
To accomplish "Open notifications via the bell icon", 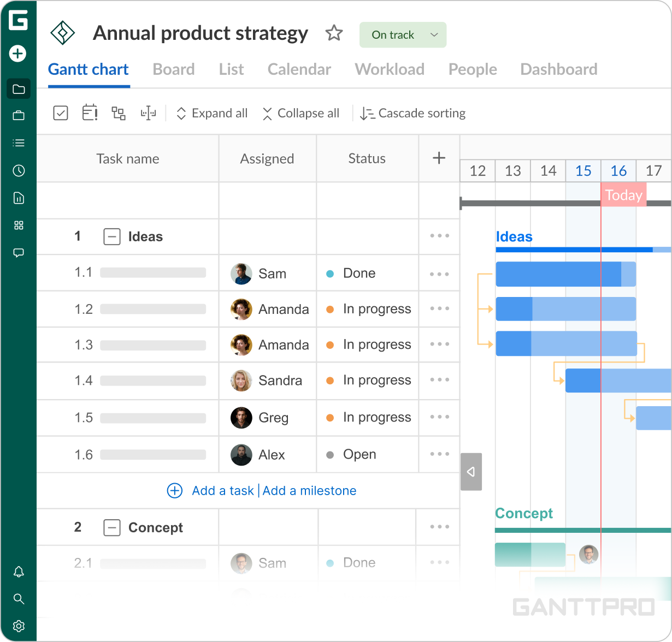I will click(x=18, y=572).
